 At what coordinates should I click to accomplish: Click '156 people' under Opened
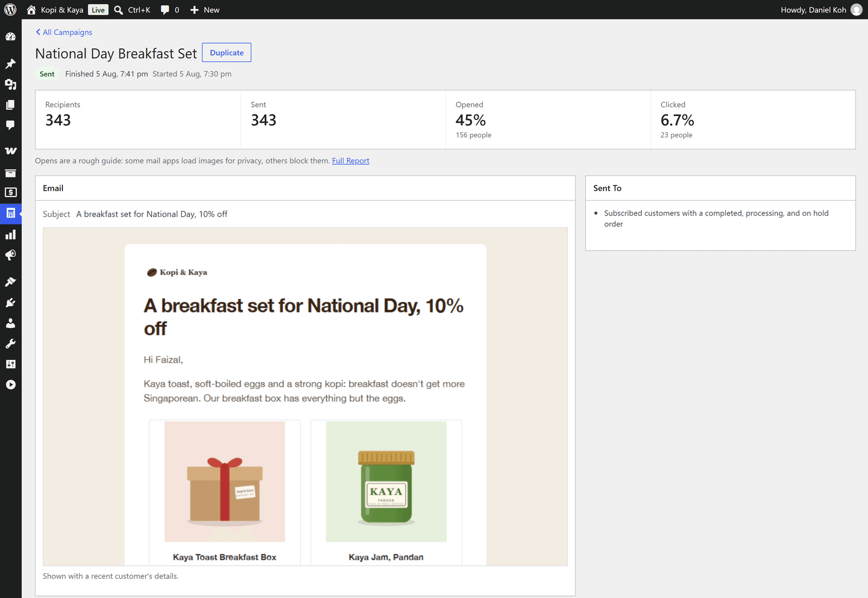coord(474,135)
